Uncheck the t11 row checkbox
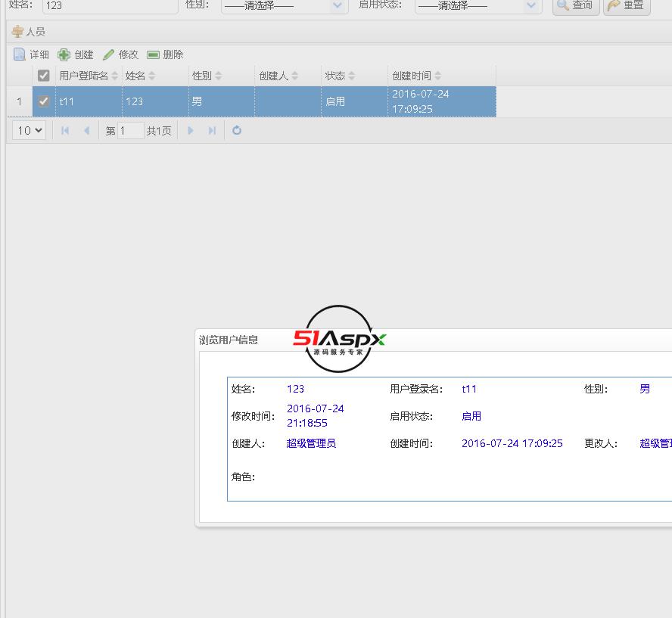 44,101
